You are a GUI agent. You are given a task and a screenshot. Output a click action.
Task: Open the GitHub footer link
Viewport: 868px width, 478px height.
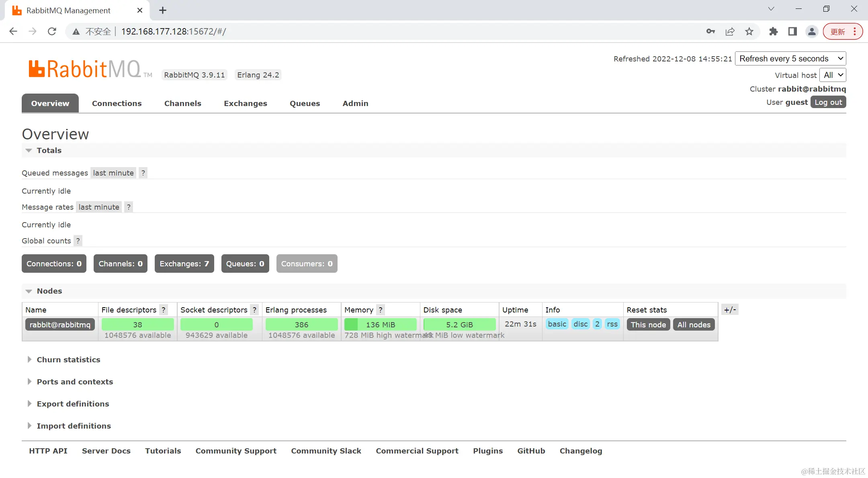click(x=531, y=451)
